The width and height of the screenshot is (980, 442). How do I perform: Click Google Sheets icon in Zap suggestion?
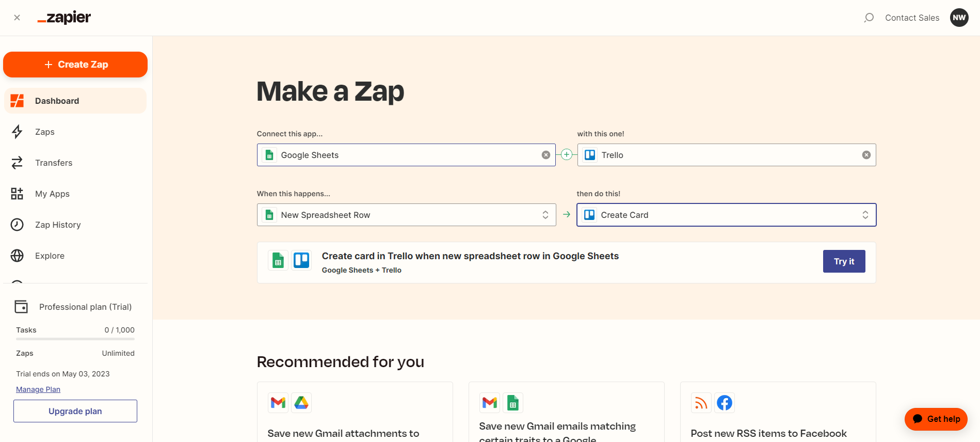278,260
